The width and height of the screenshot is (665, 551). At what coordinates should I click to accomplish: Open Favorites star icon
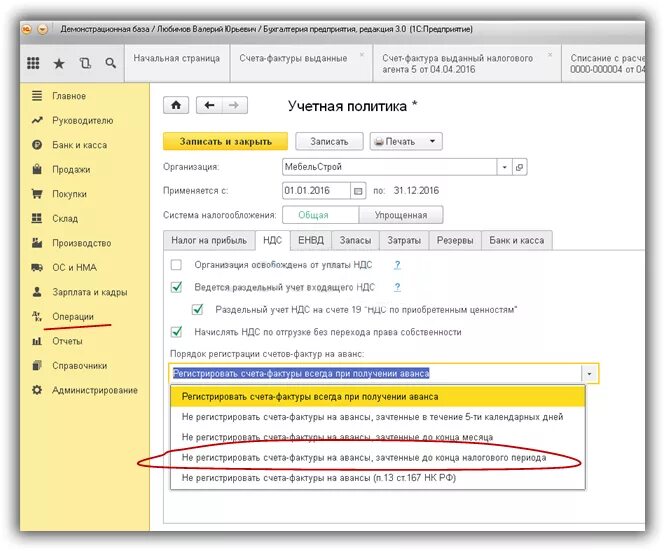59,64
